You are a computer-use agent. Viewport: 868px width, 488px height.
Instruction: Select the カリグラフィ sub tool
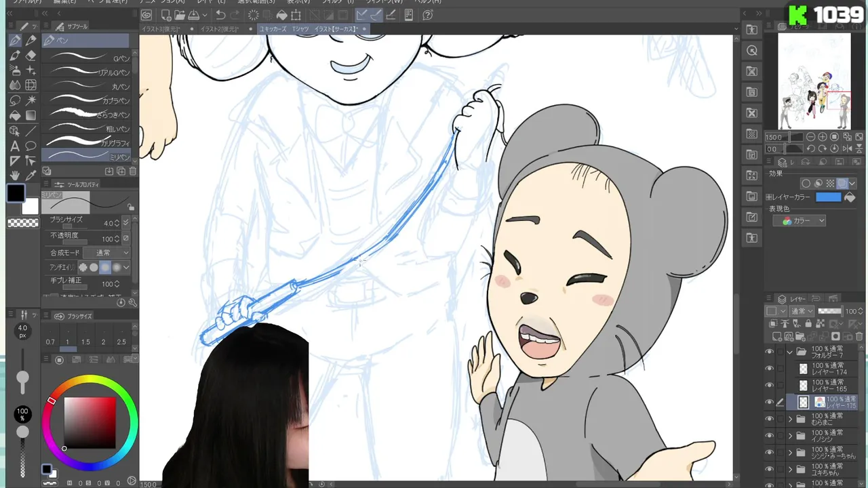coord(86,142)
